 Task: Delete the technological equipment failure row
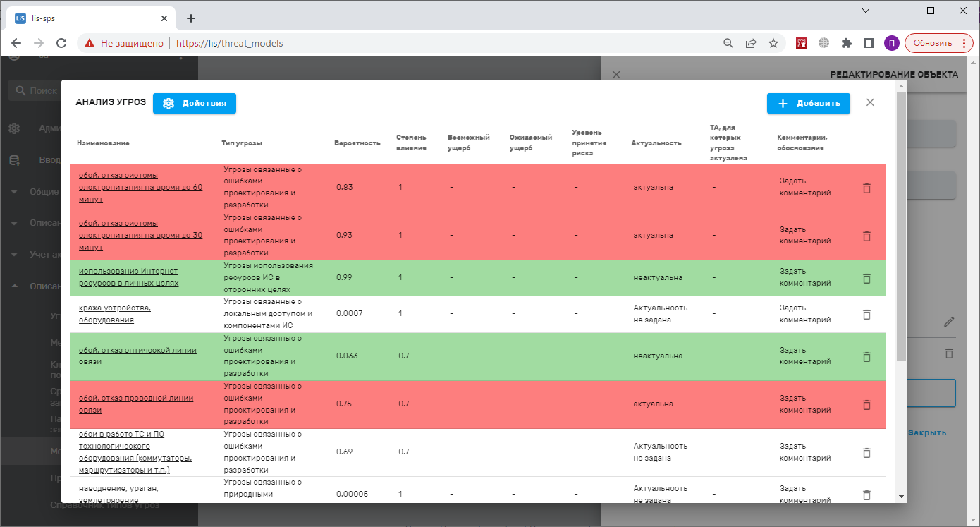[867, 453]
